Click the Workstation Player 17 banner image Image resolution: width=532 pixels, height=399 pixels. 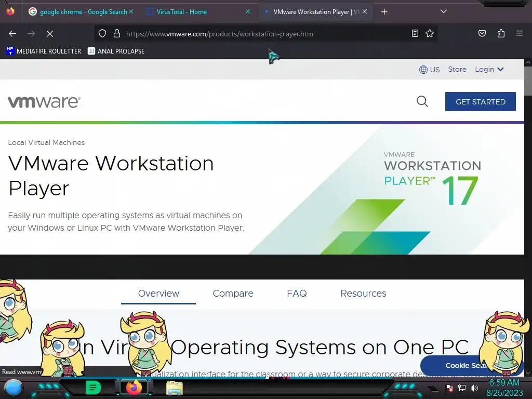[x=387, y=190]
